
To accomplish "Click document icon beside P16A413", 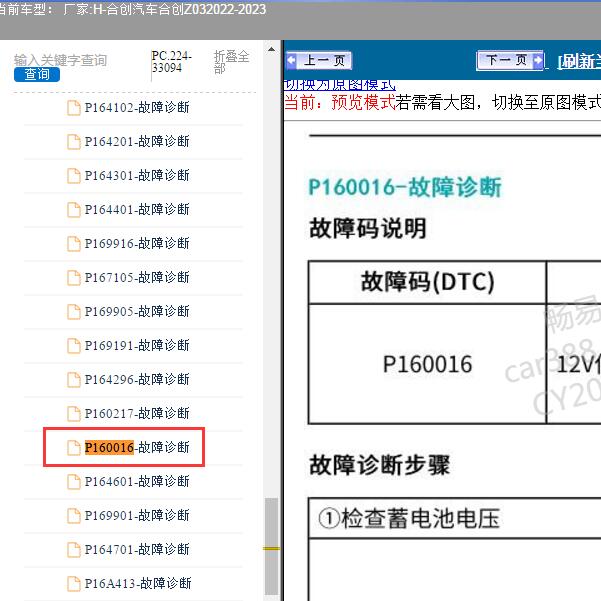I will 74,583.
